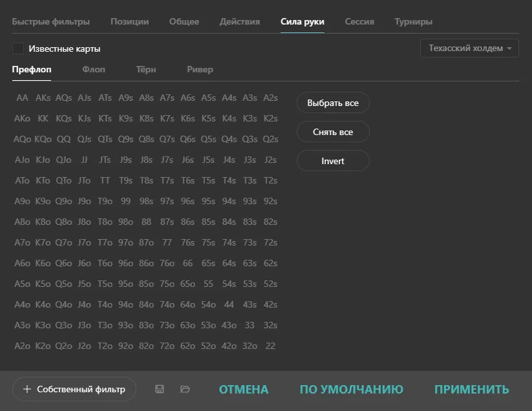Open the Техасский холдем game type dropdown
532x411 pixels.
(469, 48)
